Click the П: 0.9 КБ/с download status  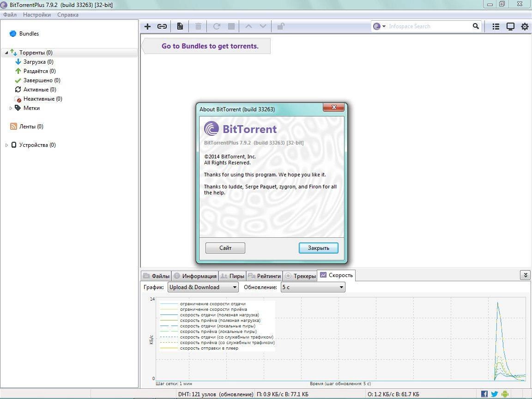point(283,394)
